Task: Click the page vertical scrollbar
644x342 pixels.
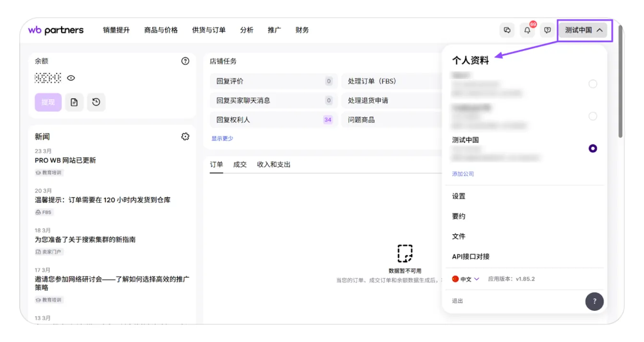Action: pyautogui.click(x=621, y=81)
